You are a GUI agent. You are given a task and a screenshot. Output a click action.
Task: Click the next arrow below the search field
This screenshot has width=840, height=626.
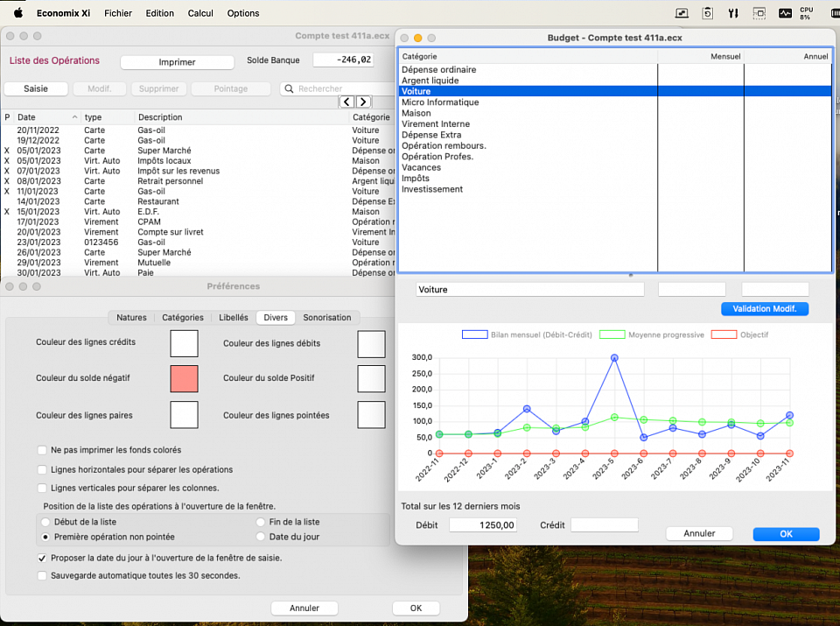pos(363,102)
